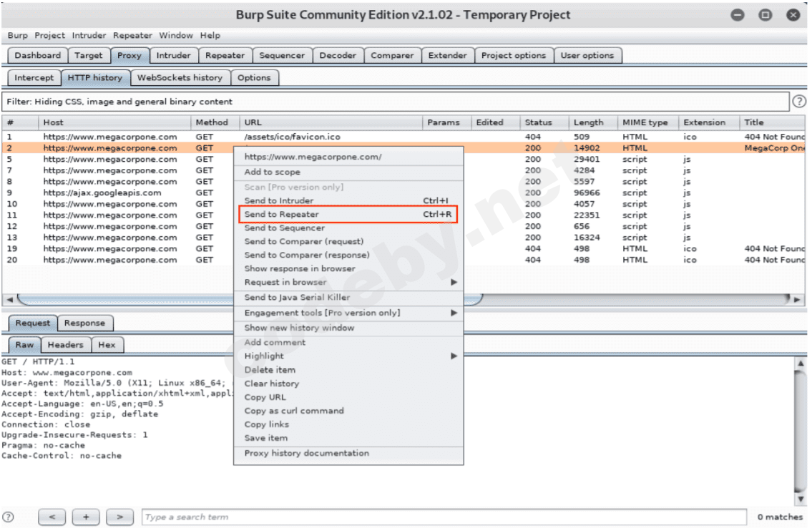Maximize the Burp Suite window

[x=765, y=15]
